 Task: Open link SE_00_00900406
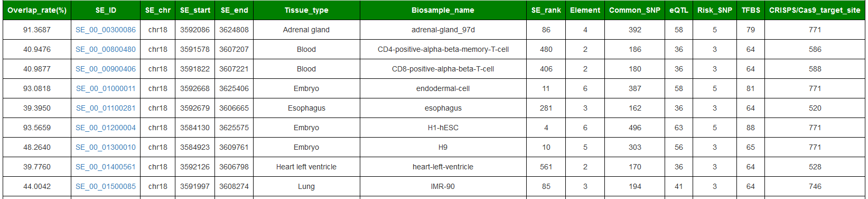[106, 69]
